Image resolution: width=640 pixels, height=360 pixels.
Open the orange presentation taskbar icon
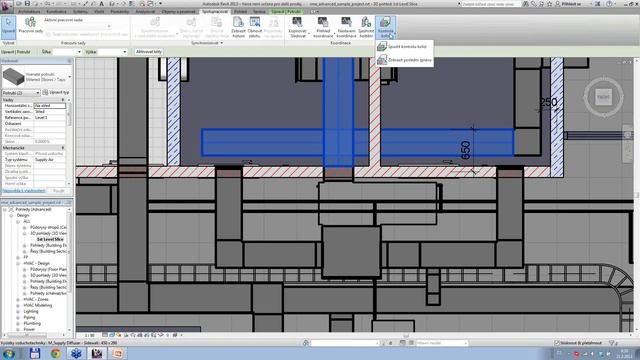point(118,353)
